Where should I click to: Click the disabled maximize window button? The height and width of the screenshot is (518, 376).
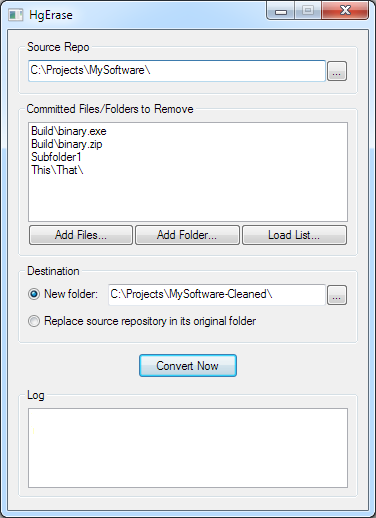[308, 11]
